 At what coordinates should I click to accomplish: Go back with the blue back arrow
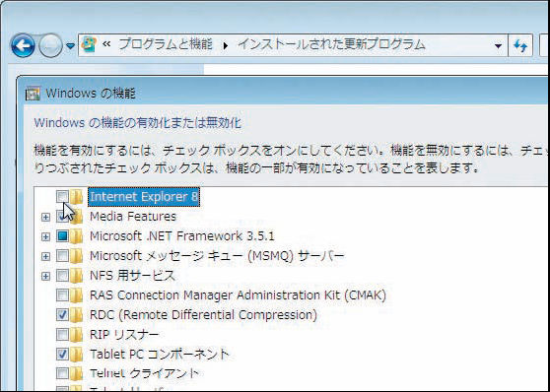(23, 45)
